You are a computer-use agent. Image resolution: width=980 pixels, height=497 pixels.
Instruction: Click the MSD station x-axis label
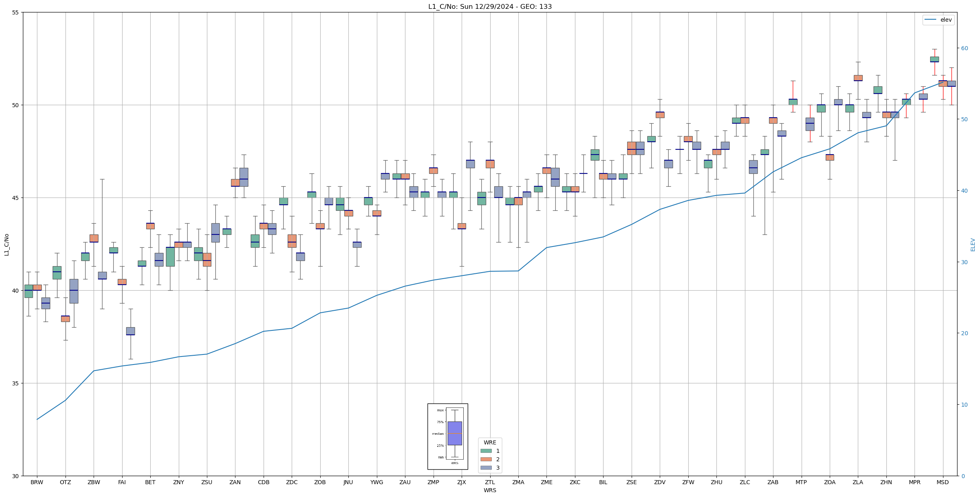pos(943,482)
